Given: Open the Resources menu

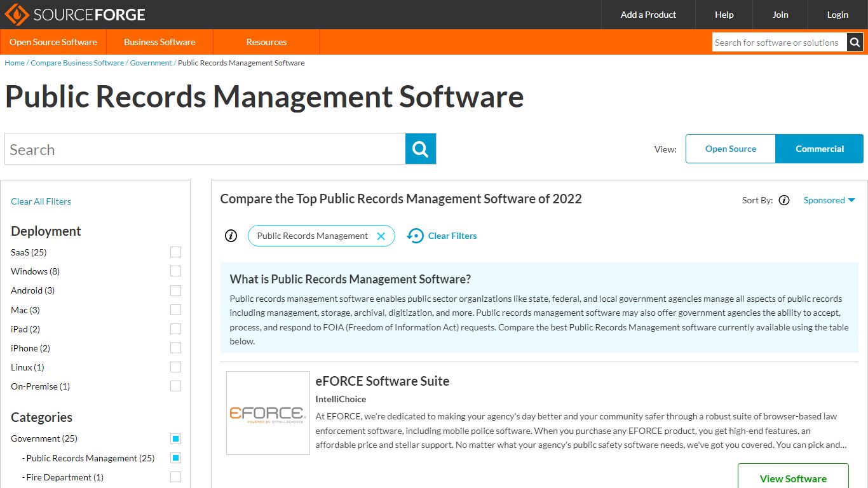Looking at the screenshot, I should 266,42.
